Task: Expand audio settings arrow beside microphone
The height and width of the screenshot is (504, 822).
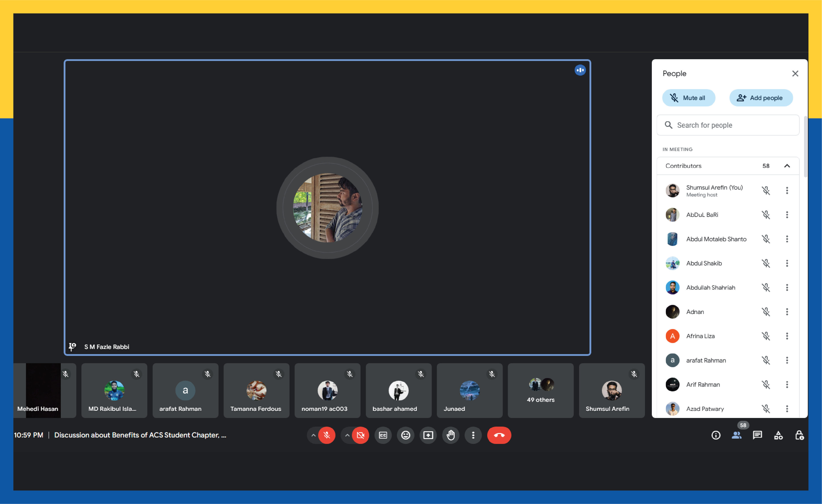Action: point(313,435)
